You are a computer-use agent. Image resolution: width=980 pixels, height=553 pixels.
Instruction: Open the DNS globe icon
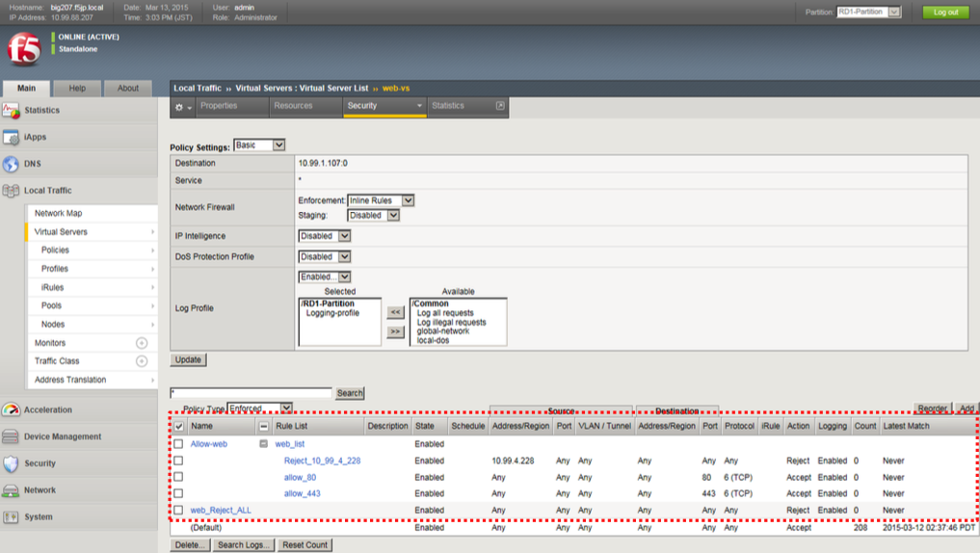11,164
